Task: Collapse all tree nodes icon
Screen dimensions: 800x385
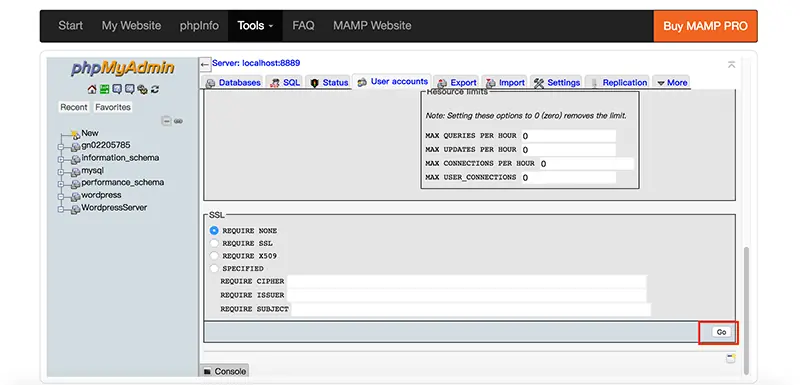Action: [166, 121]
